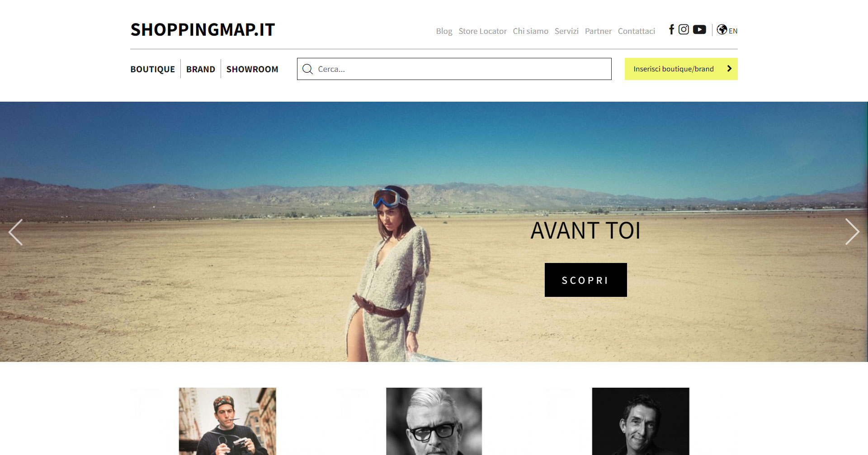Image resolution: width=868 pixels, height=455 pixels.
Task: Switch language to EN
Action: coord(733,31)
